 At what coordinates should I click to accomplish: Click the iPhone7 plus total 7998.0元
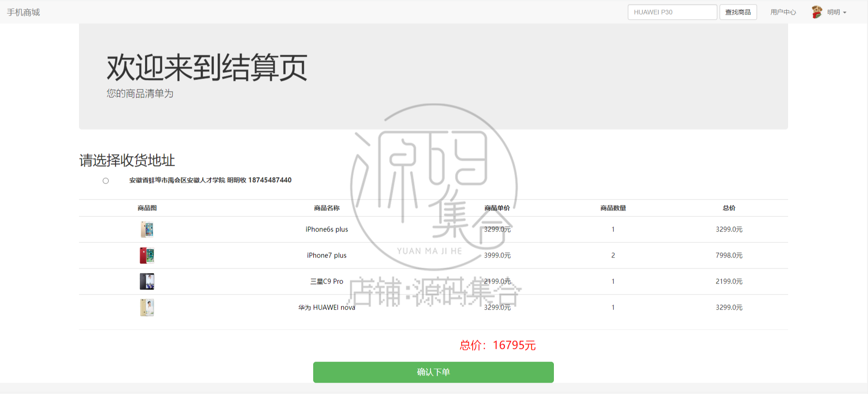729,255
